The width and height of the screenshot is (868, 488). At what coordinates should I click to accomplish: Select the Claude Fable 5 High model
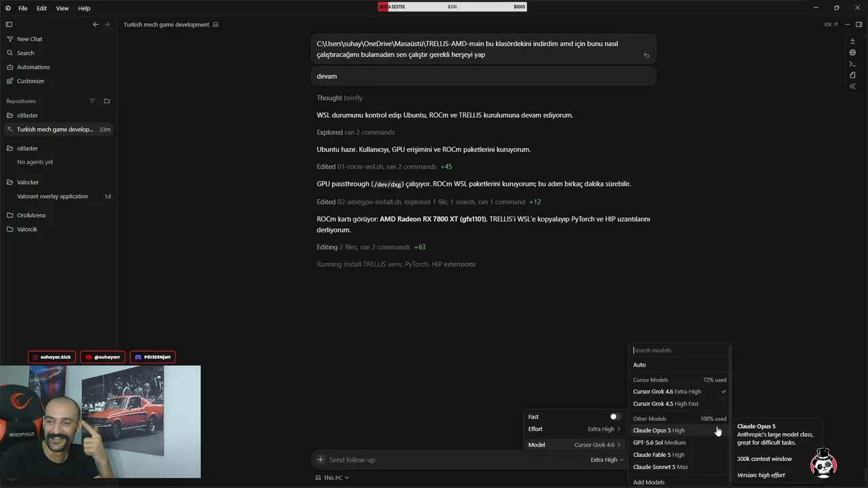pyautogui.click(x=679, y=455)
